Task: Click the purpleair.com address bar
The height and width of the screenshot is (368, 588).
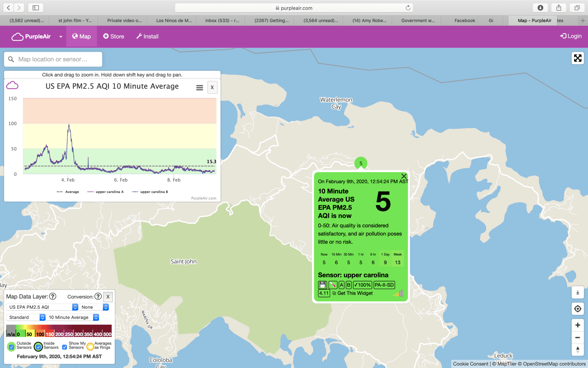Action: [x=294, y=8]
